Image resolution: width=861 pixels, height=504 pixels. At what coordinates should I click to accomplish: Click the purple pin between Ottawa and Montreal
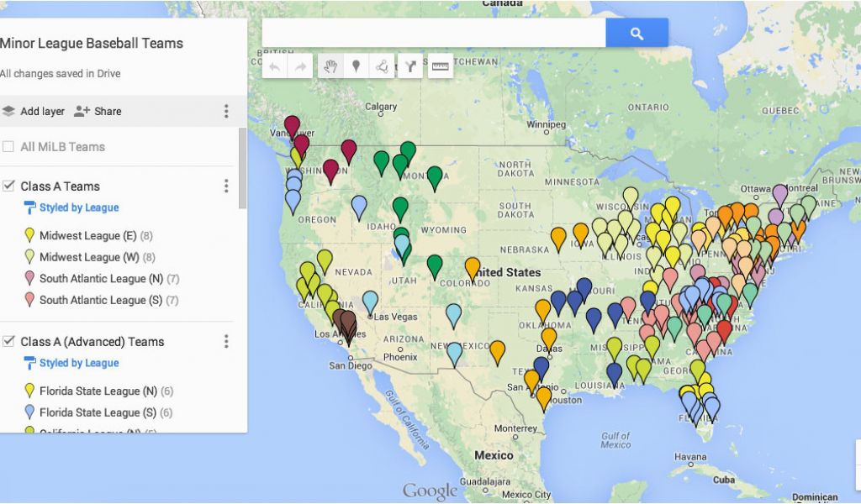(x=779, y=197)
